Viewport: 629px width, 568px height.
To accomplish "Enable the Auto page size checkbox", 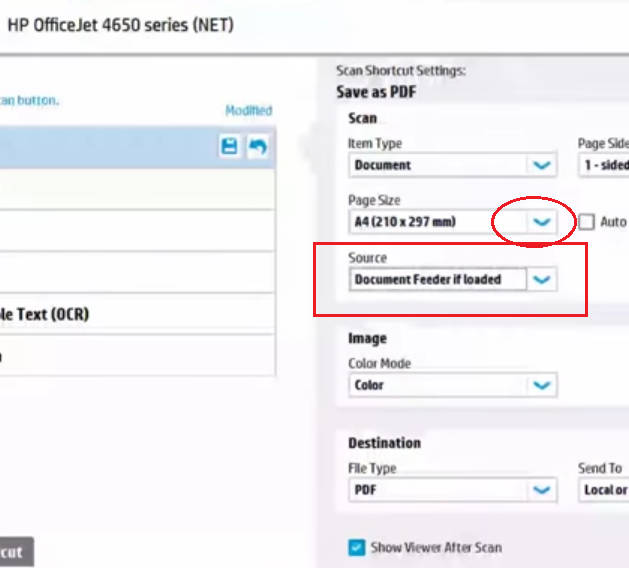I will click(586, 222).
